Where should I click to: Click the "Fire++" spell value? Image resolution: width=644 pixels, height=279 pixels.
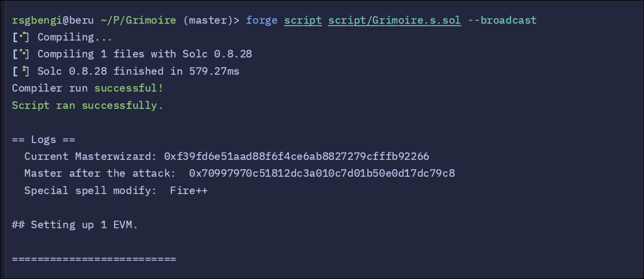(x=189, y=191)
